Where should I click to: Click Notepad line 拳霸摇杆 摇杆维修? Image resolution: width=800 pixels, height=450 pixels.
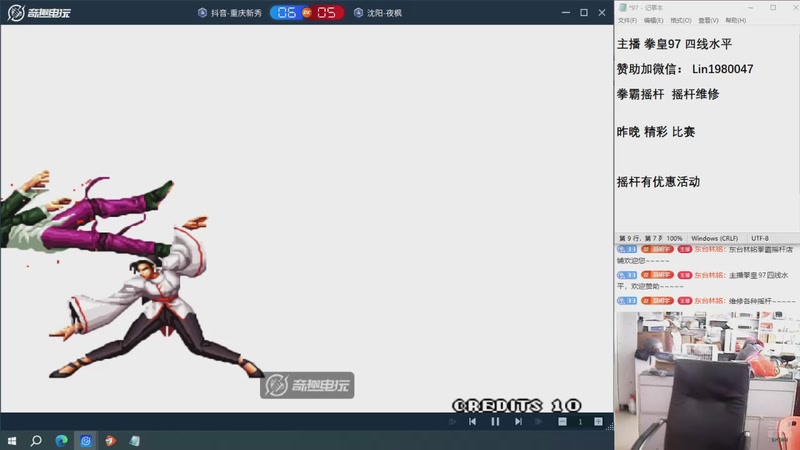point(668,94)
